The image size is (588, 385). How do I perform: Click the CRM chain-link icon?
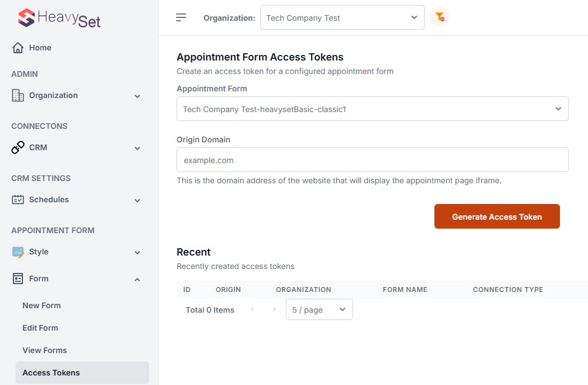coord(17,147)
